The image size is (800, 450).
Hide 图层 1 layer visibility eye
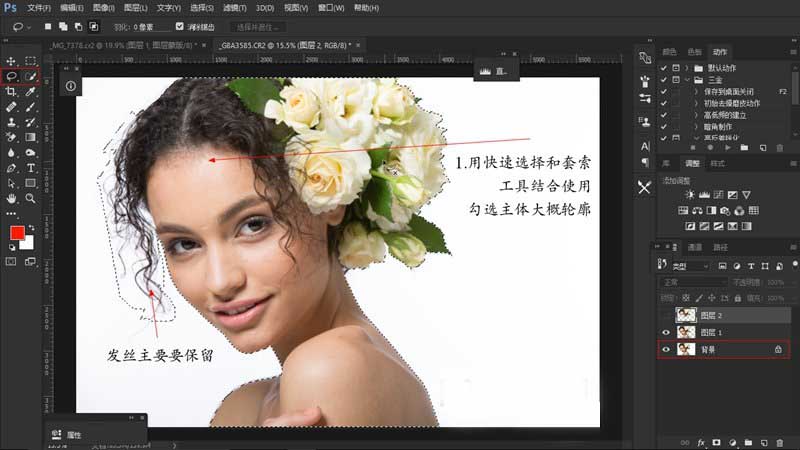[665, 331]
